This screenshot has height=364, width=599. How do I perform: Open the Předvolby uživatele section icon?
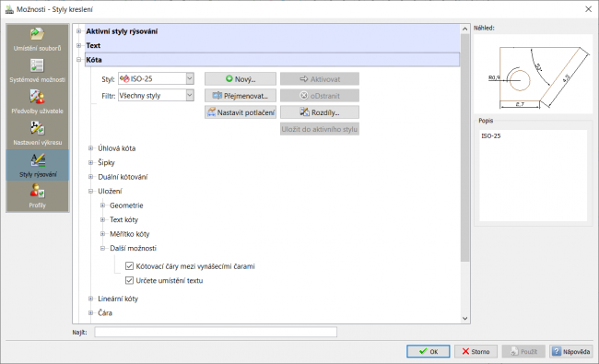37,97
